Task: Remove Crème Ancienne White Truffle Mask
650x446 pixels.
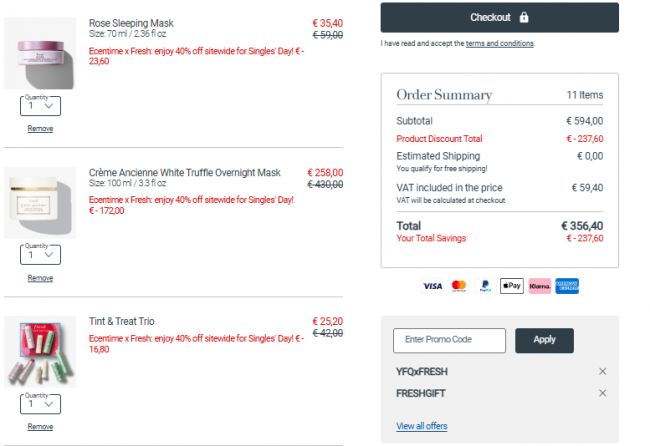Action: (40, 278)
